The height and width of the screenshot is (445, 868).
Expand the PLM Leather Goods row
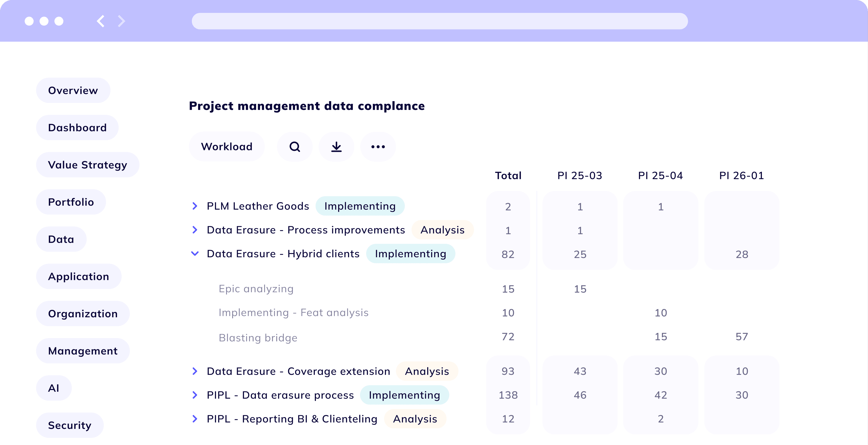(x=195, y=206)
